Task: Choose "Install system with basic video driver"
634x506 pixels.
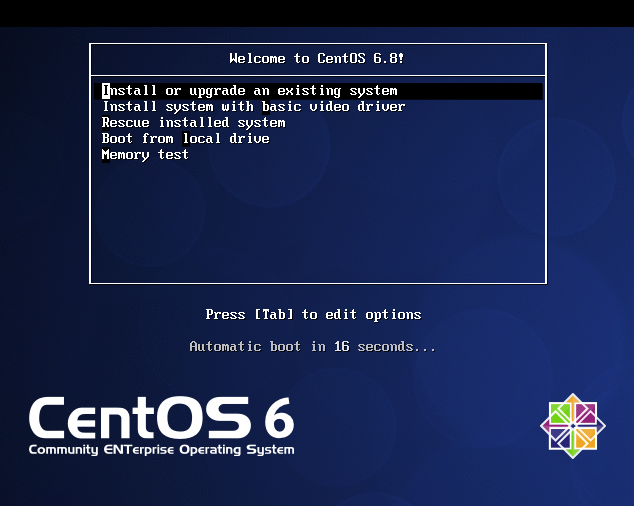Action: (254, 107)
